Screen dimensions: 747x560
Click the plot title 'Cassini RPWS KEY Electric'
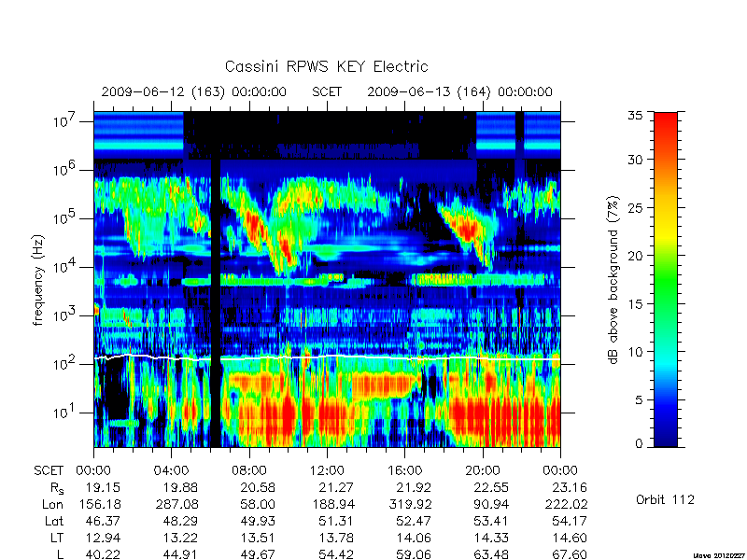326,66
